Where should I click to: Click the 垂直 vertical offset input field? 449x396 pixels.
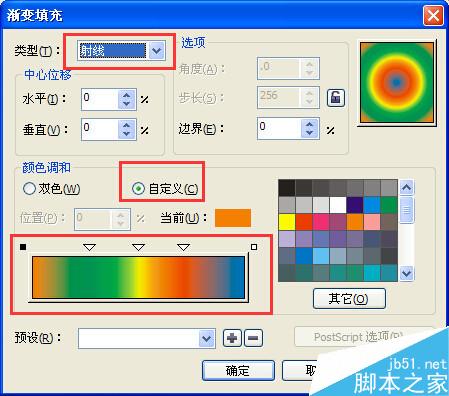click(x=100, y=129)
